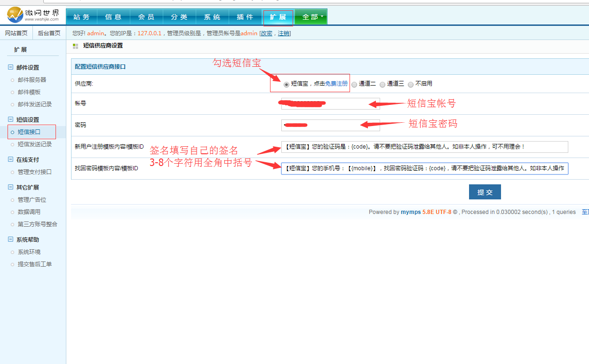Collapse the 短信设置 sidebar group
This screenshot has height=364, width=589.
point(10,120)
